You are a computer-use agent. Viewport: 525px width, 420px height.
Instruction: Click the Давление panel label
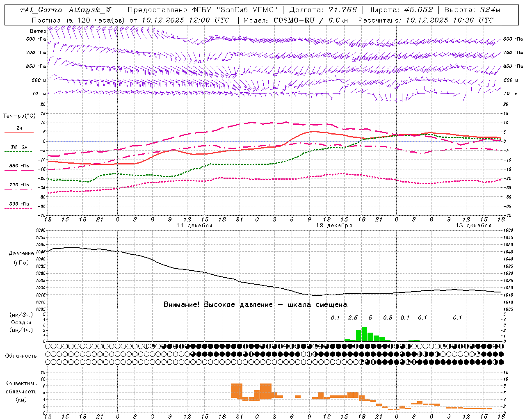click(x=21, y=253)
